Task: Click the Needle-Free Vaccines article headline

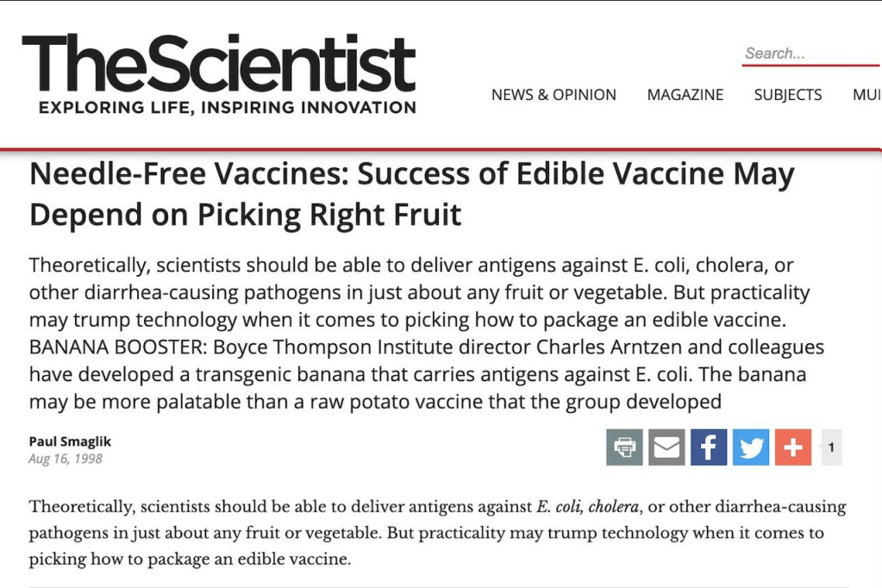Action: click(411, 194)
